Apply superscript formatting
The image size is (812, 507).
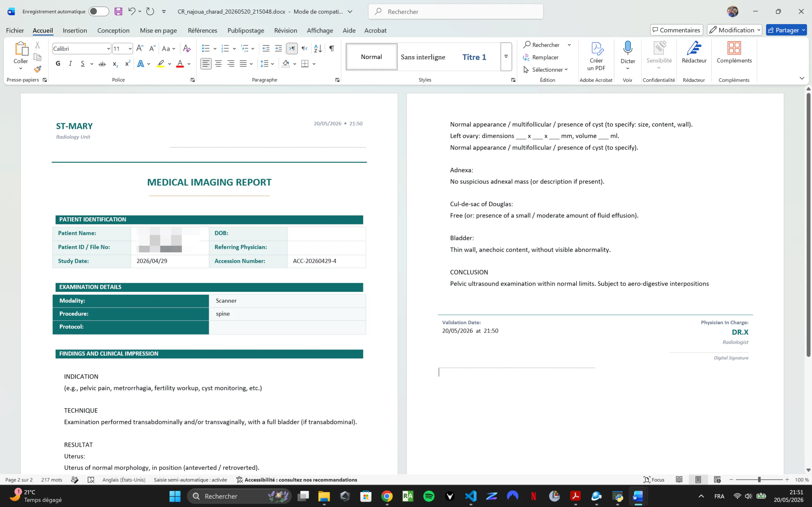point(128,64)
